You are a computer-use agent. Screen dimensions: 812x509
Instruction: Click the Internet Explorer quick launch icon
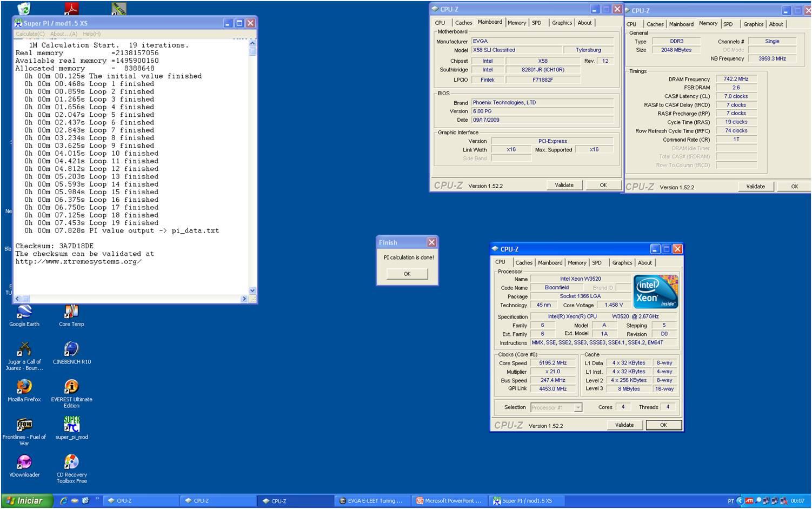pyautogui.click(x=63, y=501)
